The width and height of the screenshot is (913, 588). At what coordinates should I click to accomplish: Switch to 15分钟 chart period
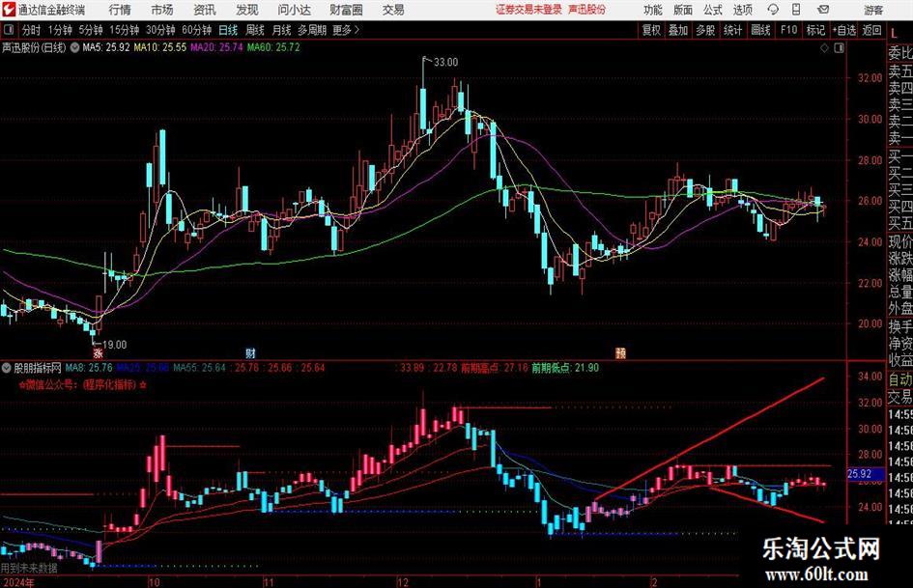(x=124, y=30)
